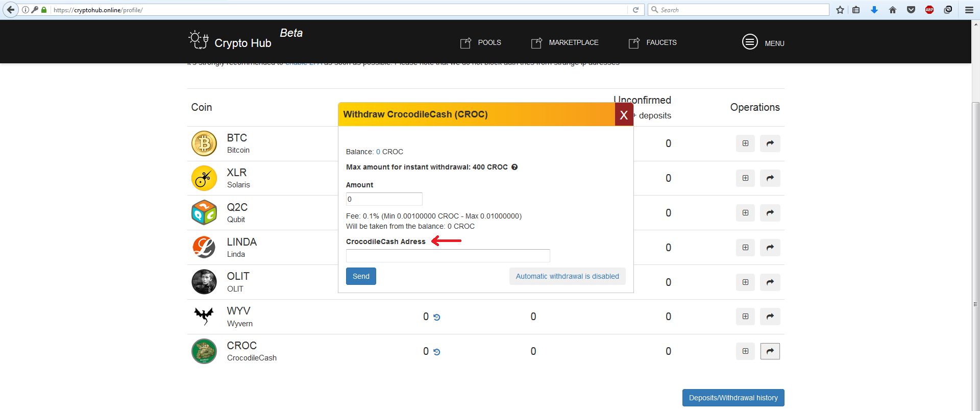Close the Withdraw CrocodileCash dialog
This screenshot has width=980, height=411.
point(624,114)
